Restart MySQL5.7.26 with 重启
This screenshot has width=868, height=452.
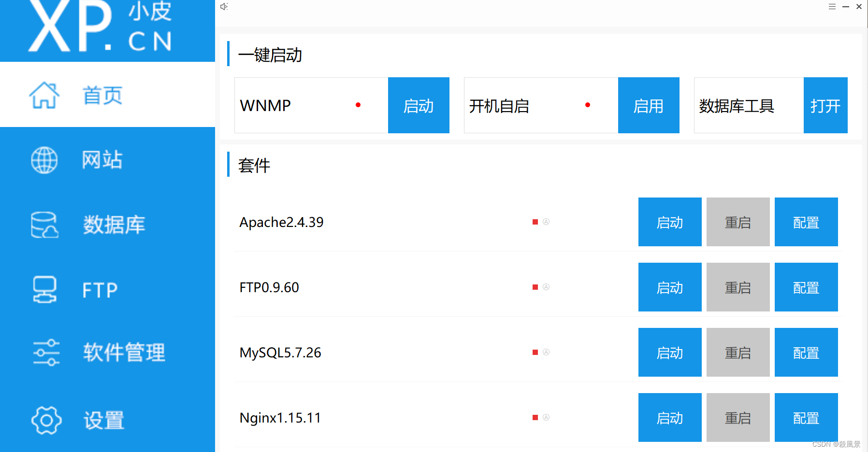738,353
